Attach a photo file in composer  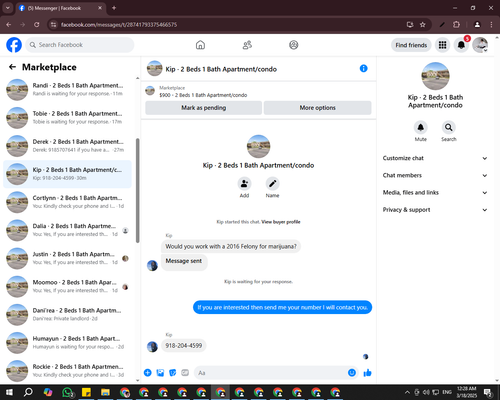pos(160,373)
